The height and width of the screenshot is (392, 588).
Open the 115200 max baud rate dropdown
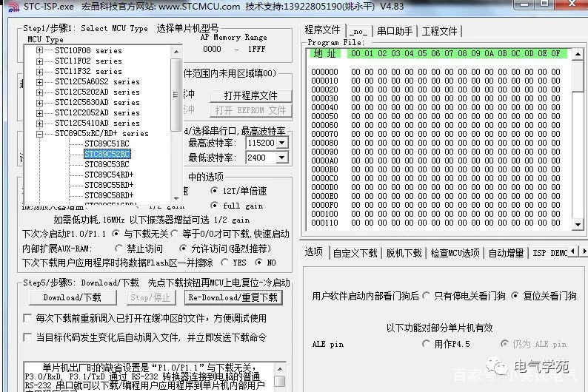(282, 143)
